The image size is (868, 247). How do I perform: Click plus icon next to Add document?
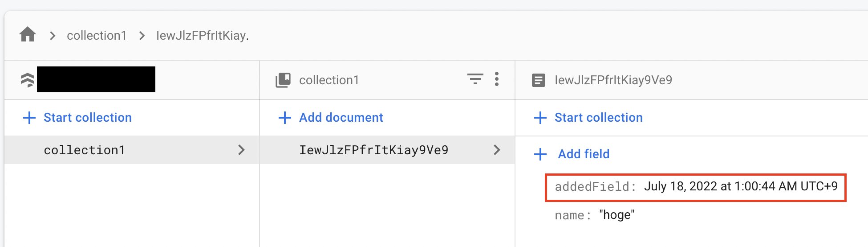coord(285,118)
